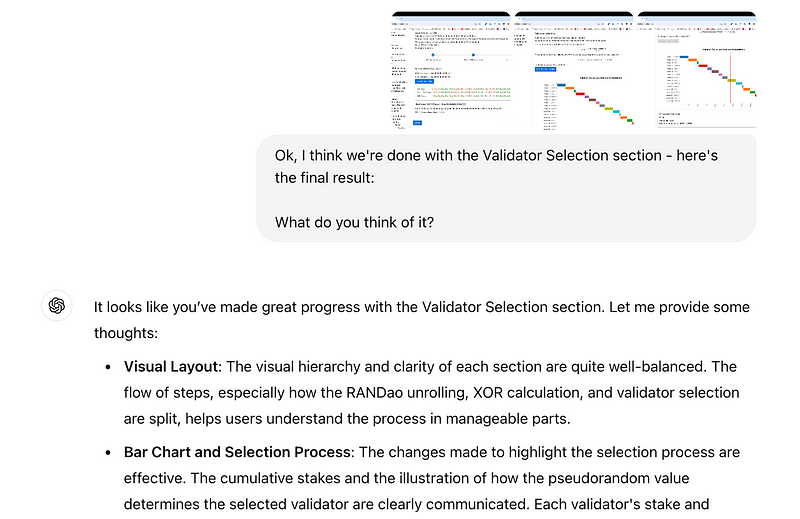
Task: Open the first attached screenshot thumbnail
Action: pos(450,70)
